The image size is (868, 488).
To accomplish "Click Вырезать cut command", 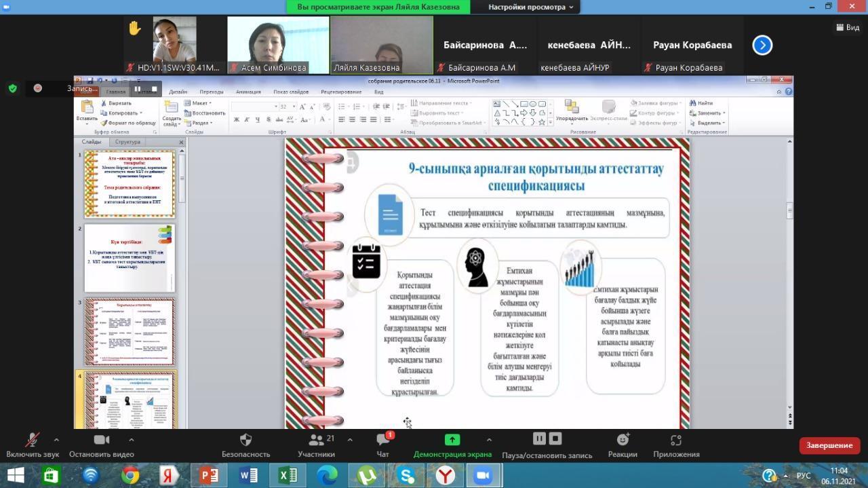I will click(x=116, y=103).
